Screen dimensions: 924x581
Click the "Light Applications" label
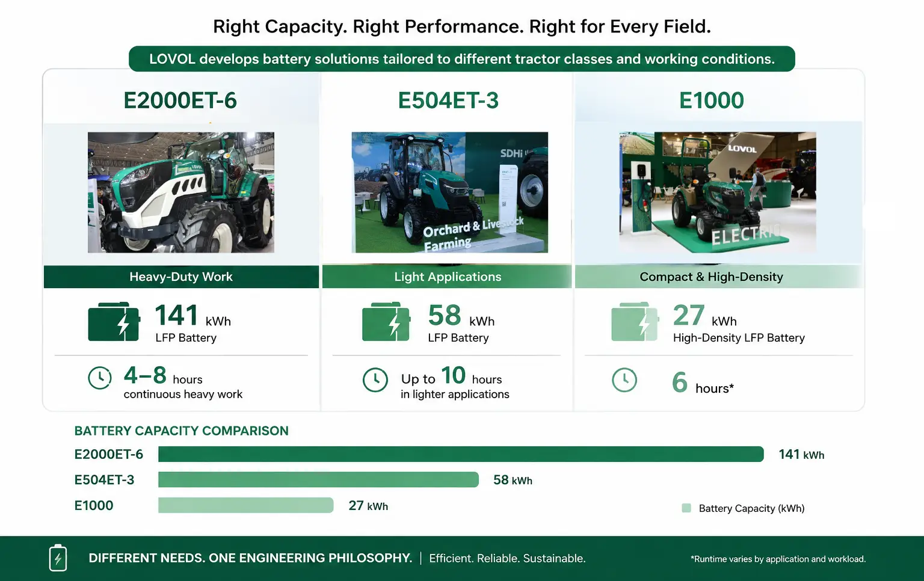point(448,277)
